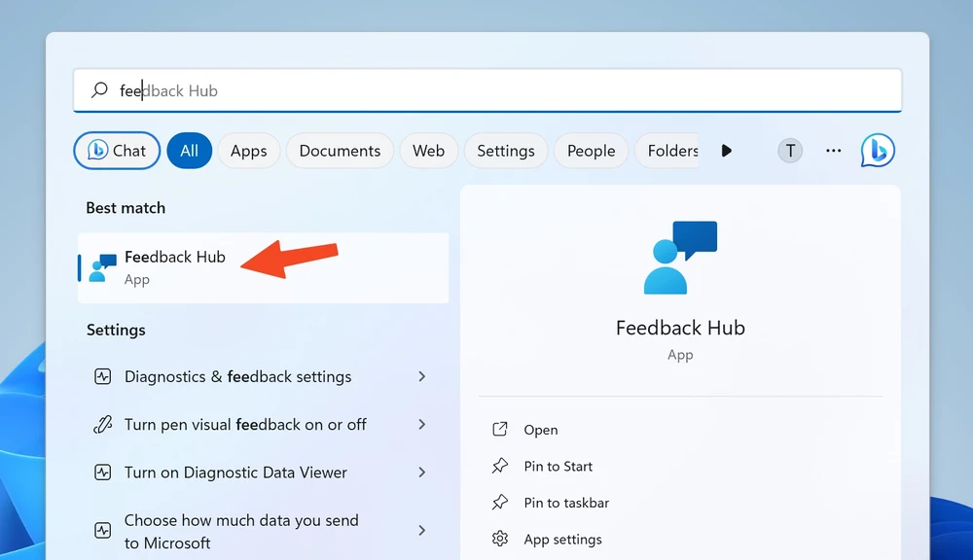Viewport: 973px width, 560px height.
Task: Click the search magnifier icon in the search box
Action: point(98,89)
